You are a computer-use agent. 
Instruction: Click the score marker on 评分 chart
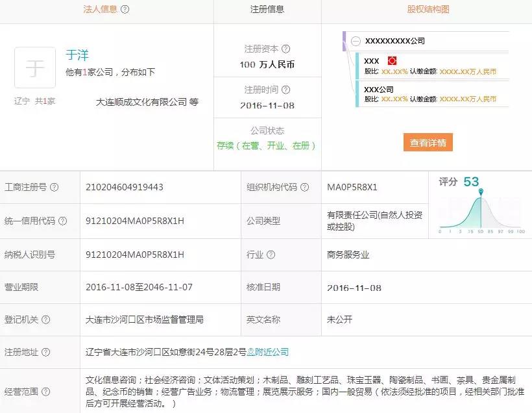[x=481, y=192]
